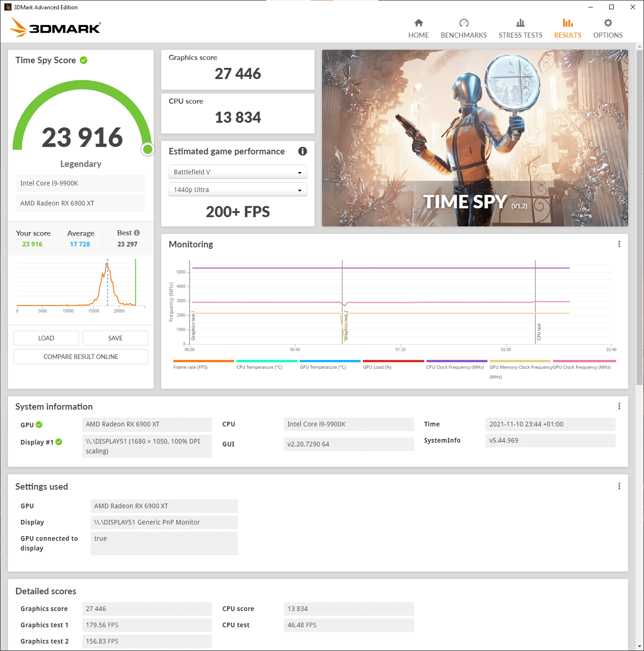Open the Home page icon

pos(419,23)
